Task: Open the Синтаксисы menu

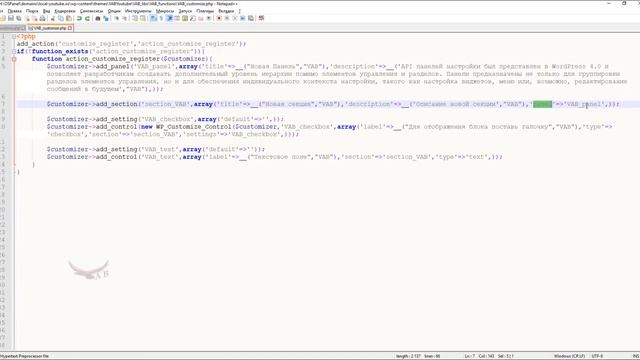Action: (x=91, y=11)
